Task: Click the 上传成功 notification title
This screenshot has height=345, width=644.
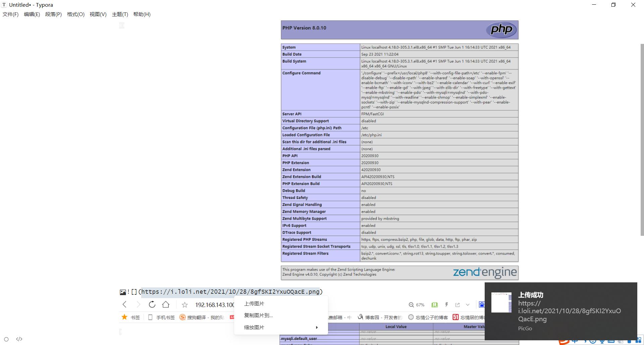Action: pyautogui.click(x=531, y=295)
